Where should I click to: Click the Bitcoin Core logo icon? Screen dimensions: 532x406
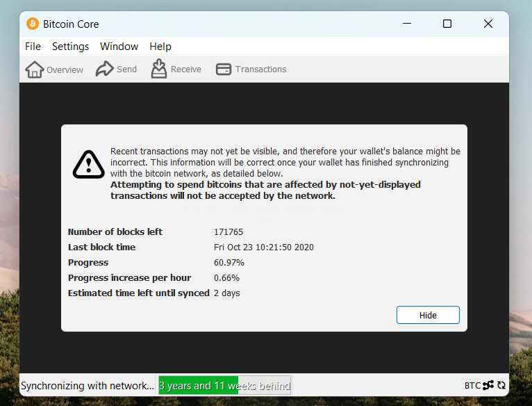pos(33,24)
